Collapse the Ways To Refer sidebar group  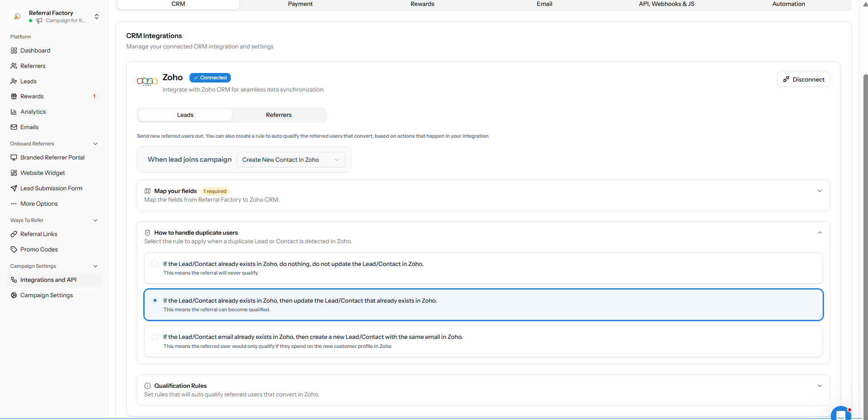coord(95,221)
